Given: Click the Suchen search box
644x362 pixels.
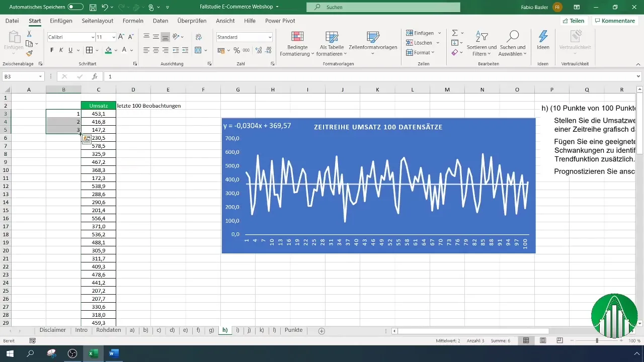Looking at the screenshot, I should [x=383, y=7].
